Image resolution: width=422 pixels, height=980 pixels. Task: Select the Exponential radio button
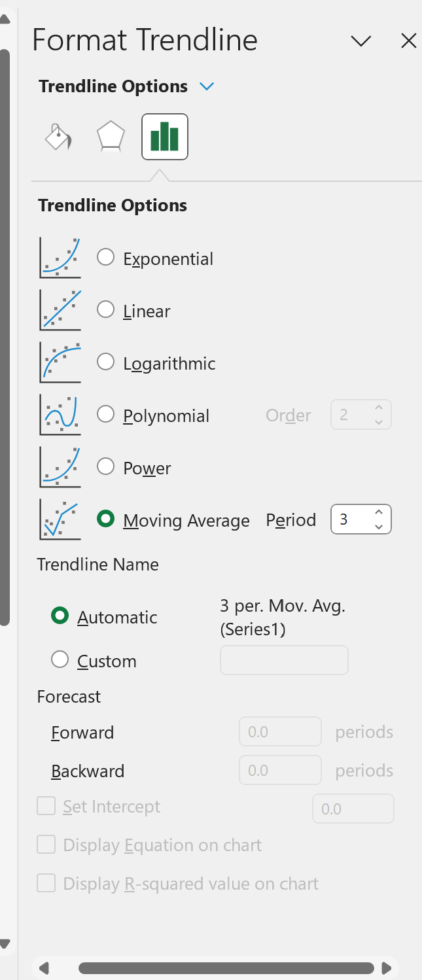pyautogui.click(x=105, y=257)
